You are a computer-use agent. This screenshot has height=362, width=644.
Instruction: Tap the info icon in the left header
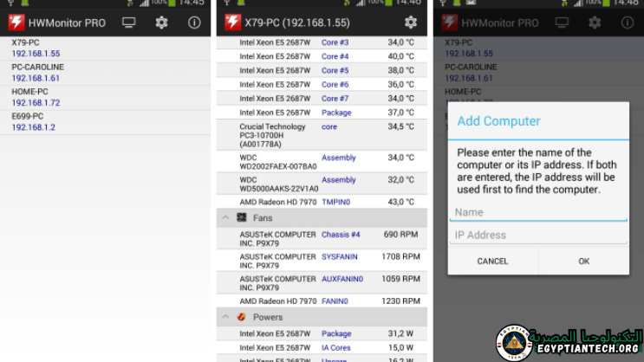[x=194, y=23]
